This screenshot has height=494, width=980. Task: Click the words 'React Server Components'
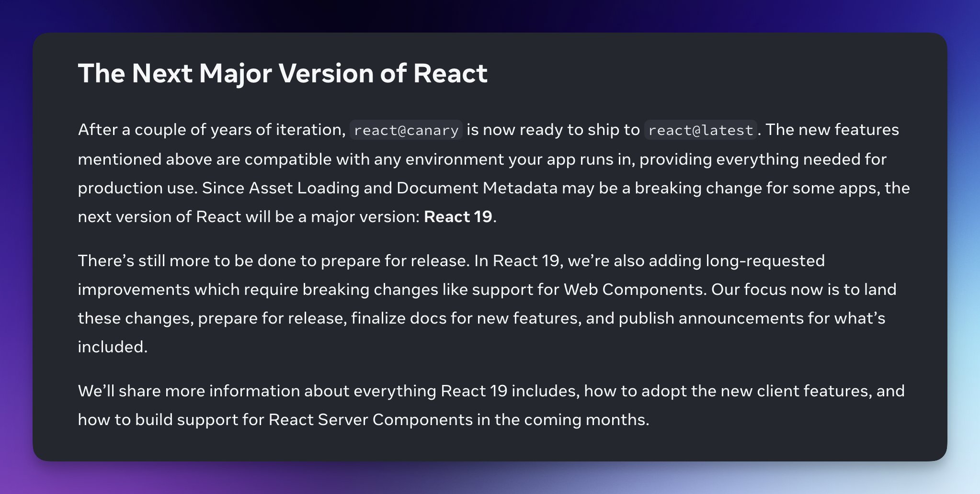click(x=371, y=420)
